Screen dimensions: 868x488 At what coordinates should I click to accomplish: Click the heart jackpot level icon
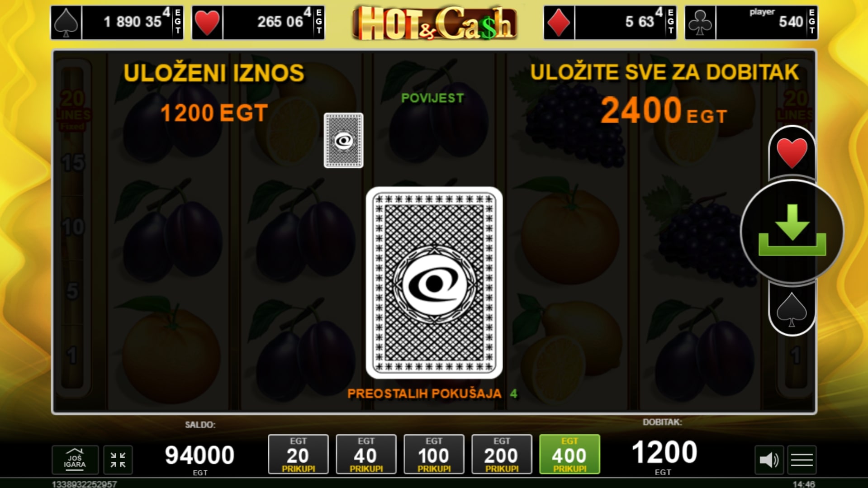(207, 23)
